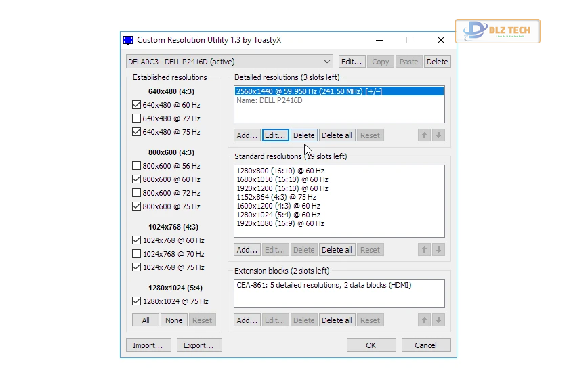The image size is (569, 392).
Task: Minimize the Custom Resolution Utility window
Action: click(379, 40)
